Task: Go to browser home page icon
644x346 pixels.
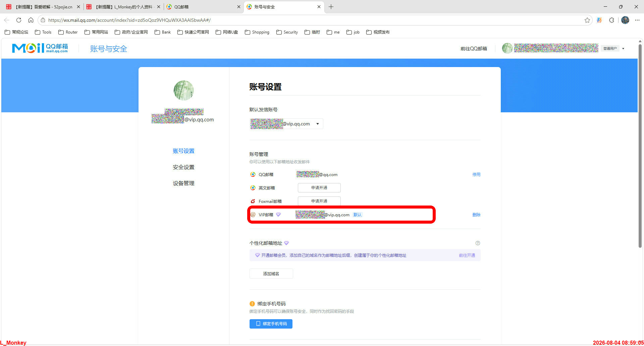Action: 31,20
